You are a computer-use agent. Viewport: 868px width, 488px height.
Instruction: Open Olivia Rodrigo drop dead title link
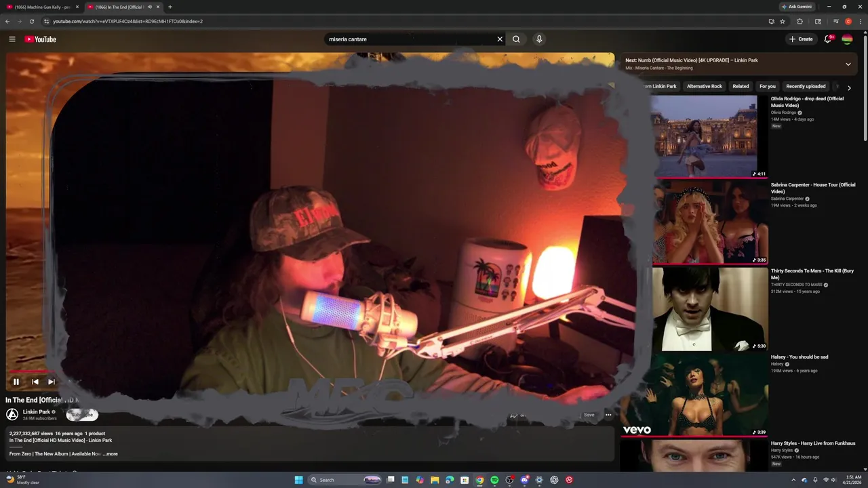[x=807, y=102]
